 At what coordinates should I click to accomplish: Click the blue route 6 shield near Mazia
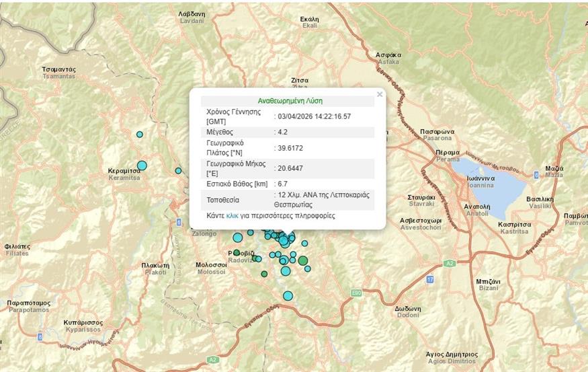(x=536, y=174)
